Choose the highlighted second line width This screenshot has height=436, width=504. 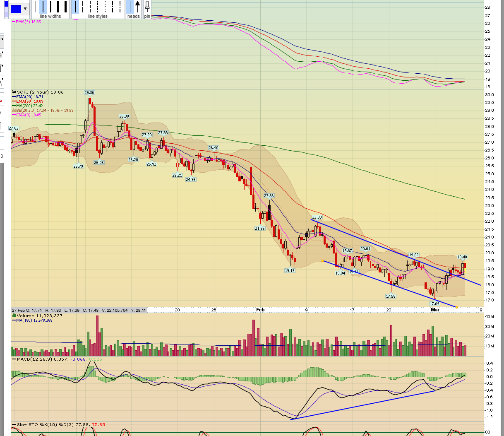pyautogui.click(x=43, y=7)
